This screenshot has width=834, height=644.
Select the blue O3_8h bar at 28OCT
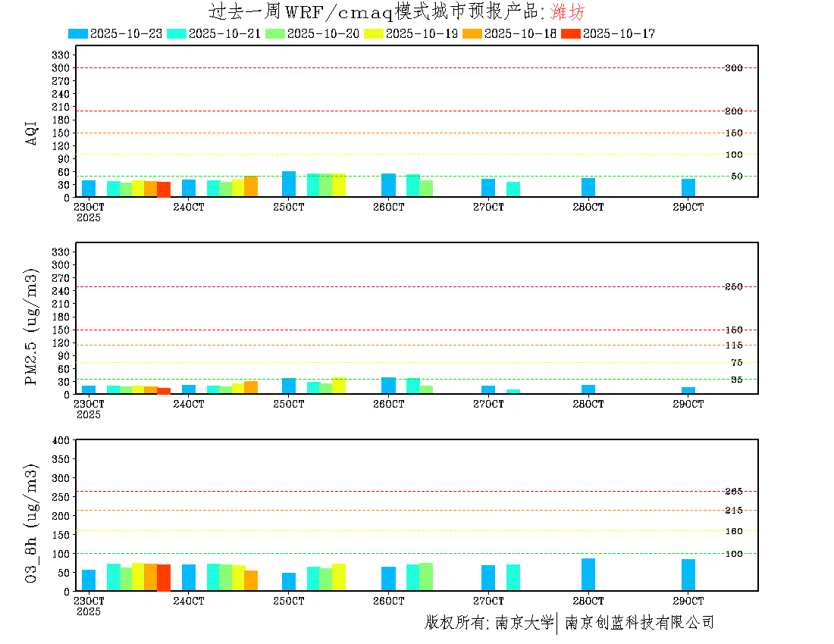tap(588, 574)
